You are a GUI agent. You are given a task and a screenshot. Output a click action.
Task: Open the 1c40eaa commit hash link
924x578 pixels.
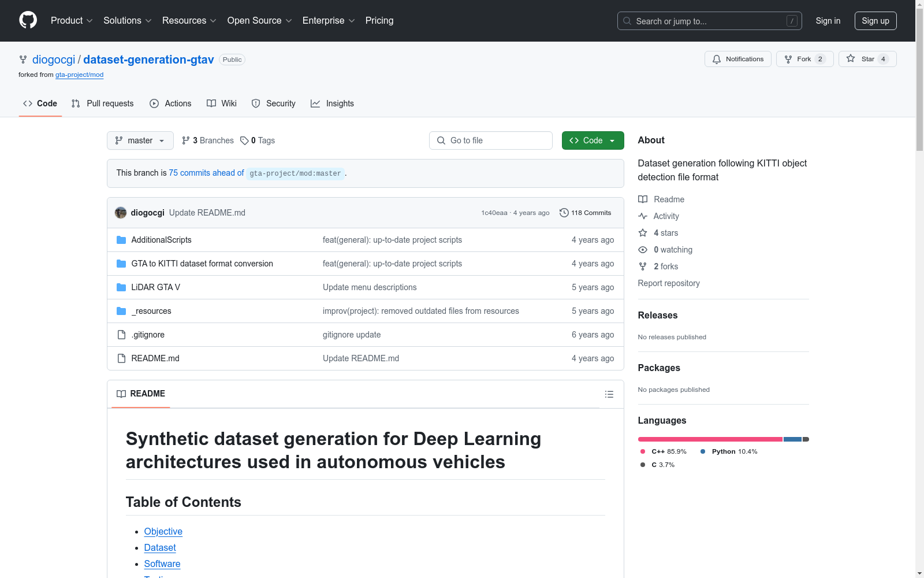click(494, 213)
